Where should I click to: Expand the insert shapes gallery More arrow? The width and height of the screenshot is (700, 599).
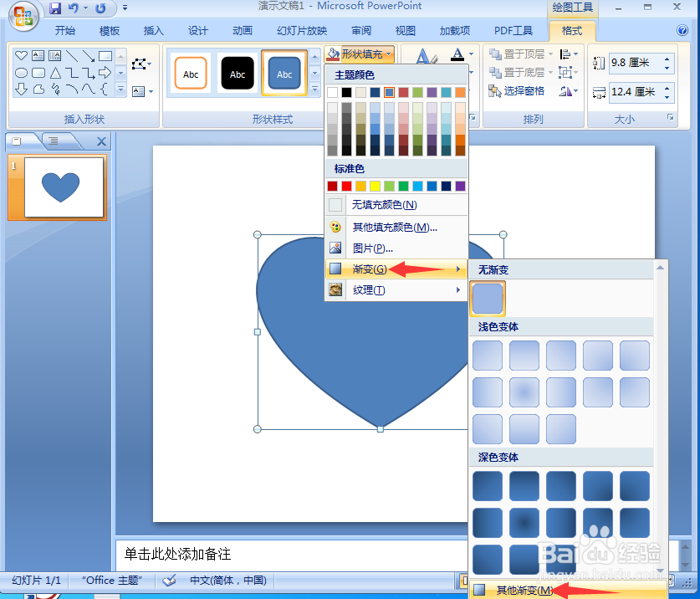click(120, 90)
